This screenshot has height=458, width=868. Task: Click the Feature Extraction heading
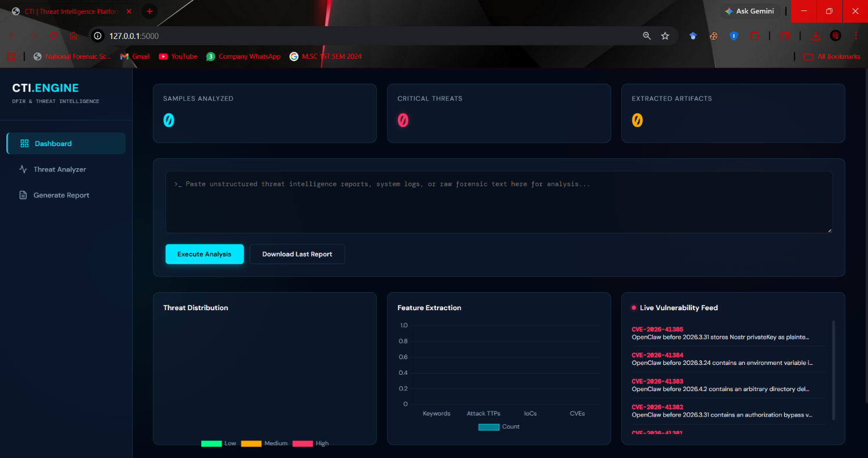tap(429, 308)
